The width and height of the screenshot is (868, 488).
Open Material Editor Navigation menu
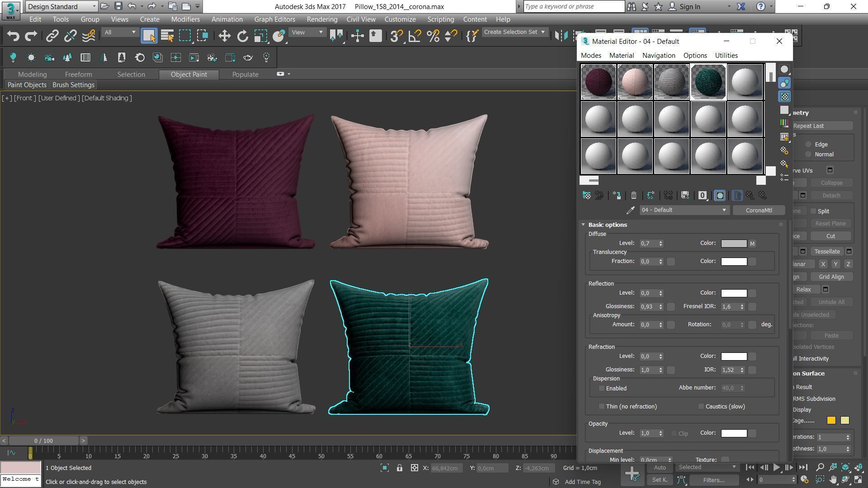659,55
